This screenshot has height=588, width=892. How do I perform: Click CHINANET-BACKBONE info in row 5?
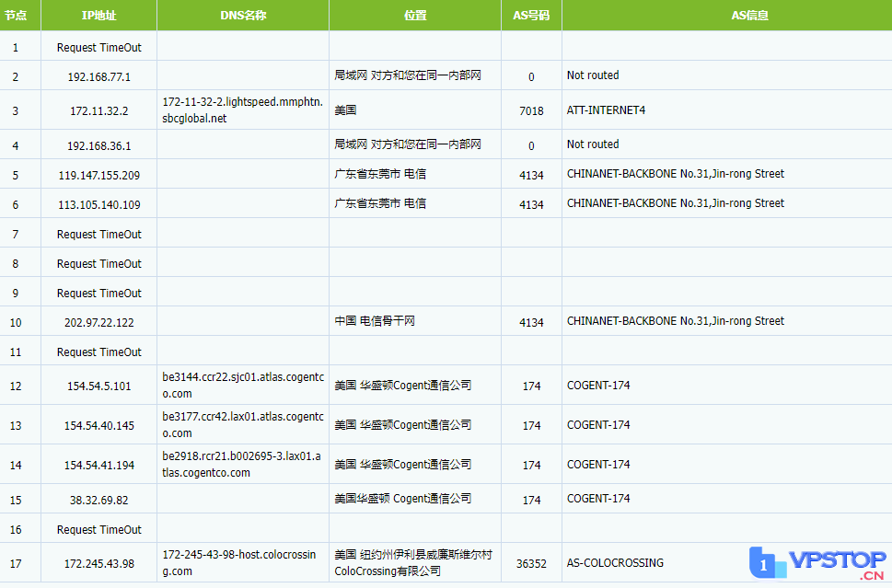676,174
